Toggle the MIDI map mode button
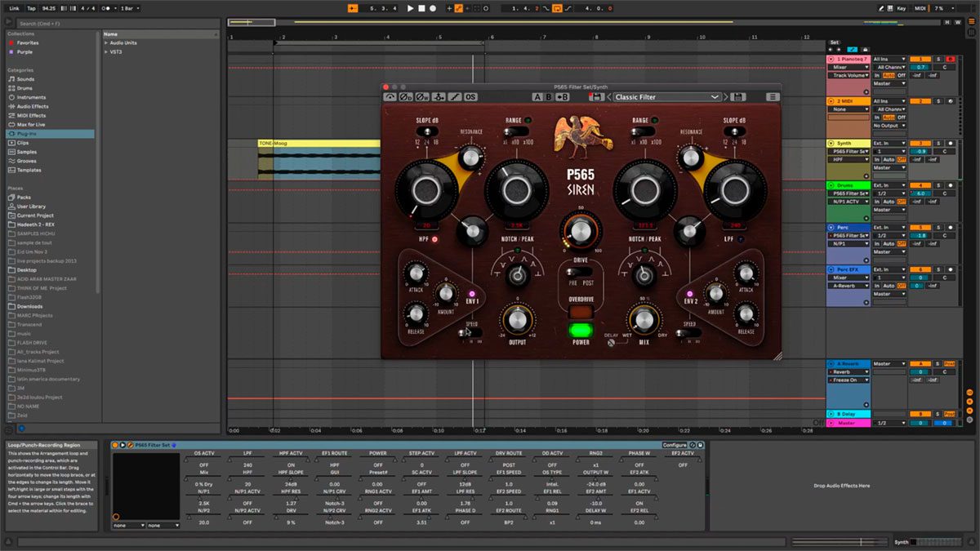The height and width of the screenshot is (551, 980). coord(920,8)
